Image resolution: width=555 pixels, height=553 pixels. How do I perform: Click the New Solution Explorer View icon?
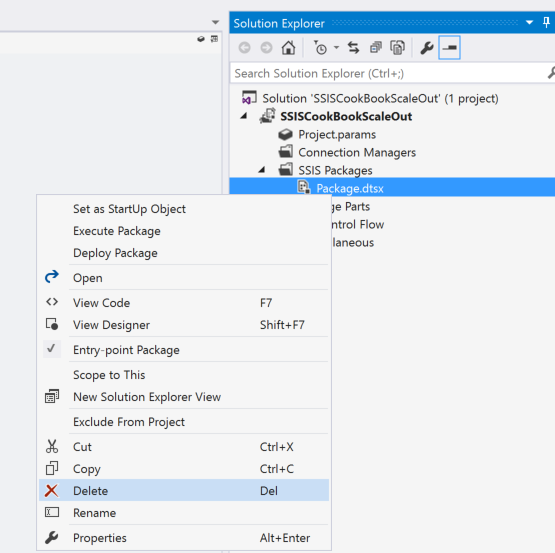(52, 396)
